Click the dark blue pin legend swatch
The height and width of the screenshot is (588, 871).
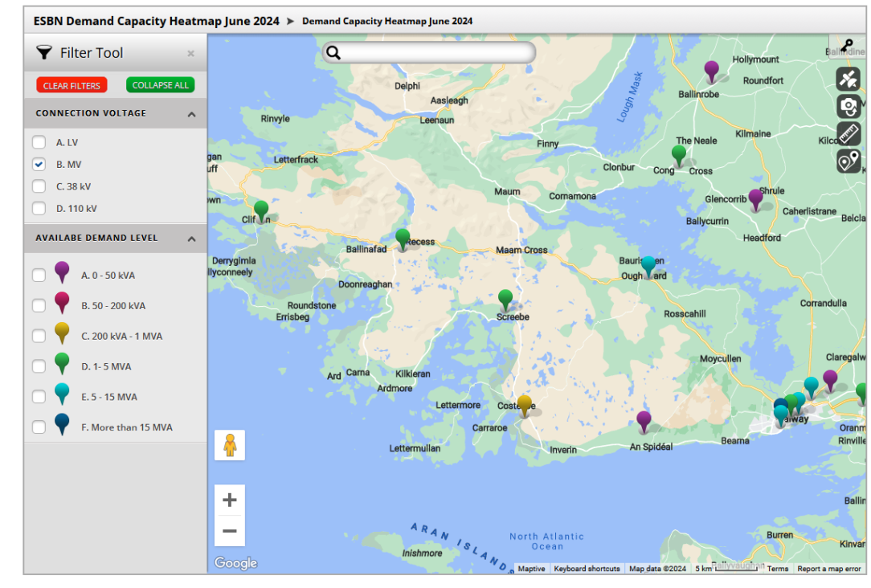point(62,425)
